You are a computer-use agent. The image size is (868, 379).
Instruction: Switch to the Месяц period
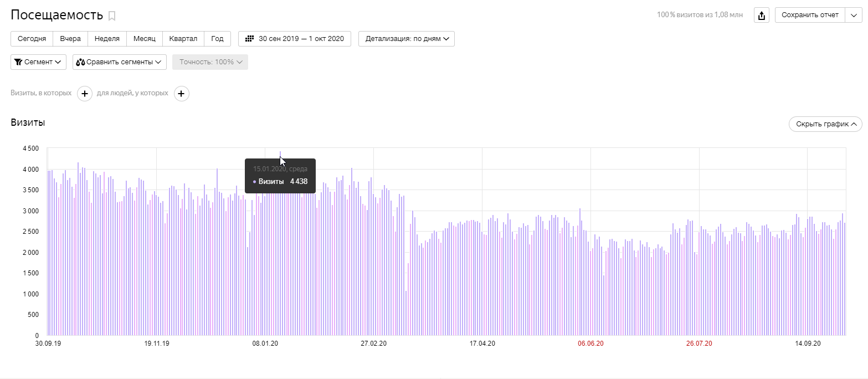[x=145, y=39]
